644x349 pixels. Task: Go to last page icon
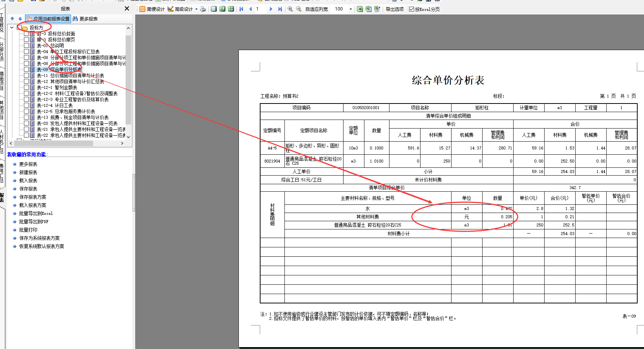click(280, 9)
